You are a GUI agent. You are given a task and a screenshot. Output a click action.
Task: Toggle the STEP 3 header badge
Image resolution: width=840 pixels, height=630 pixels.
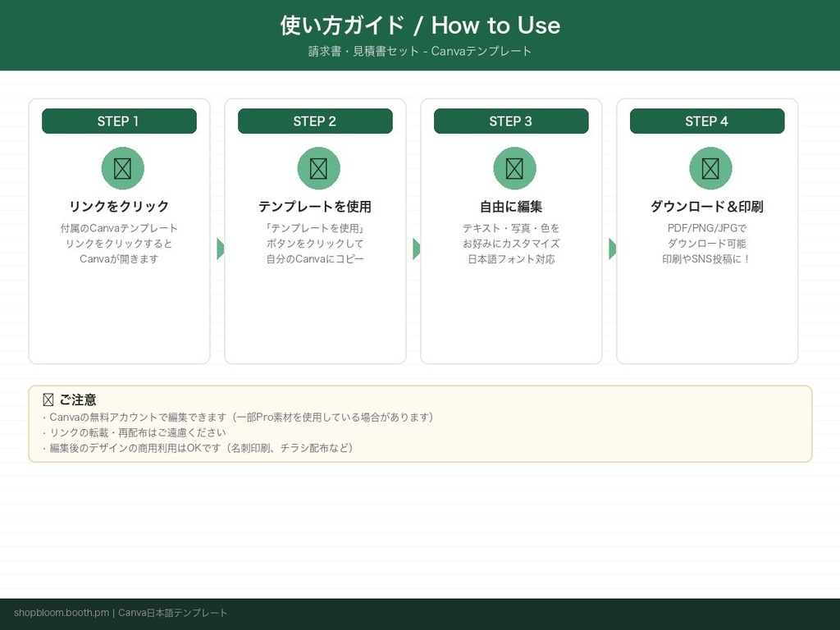click(x=513, y=121)
